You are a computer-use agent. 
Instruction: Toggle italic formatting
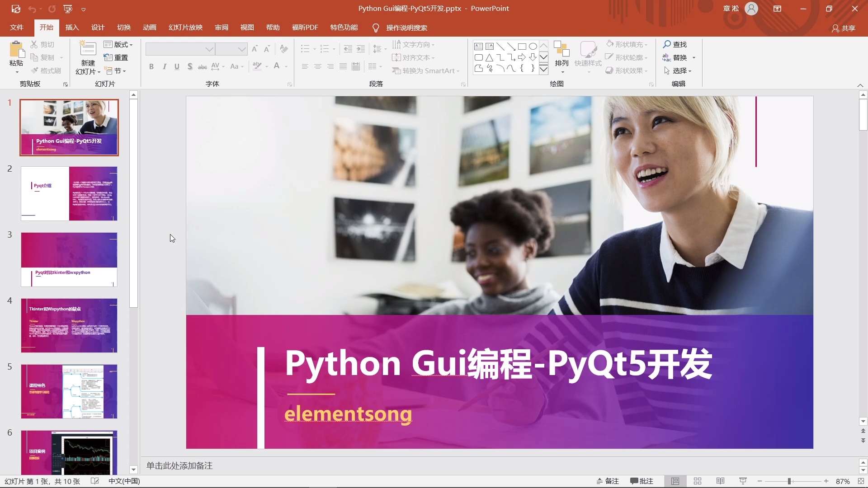pyautogui.click(x=164, y=66)
